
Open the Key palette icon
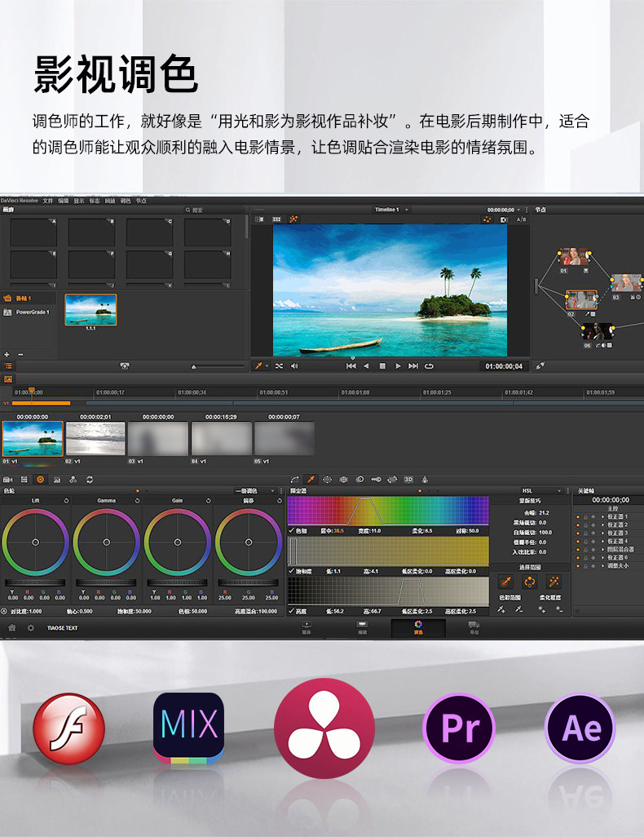coord(376,480)
